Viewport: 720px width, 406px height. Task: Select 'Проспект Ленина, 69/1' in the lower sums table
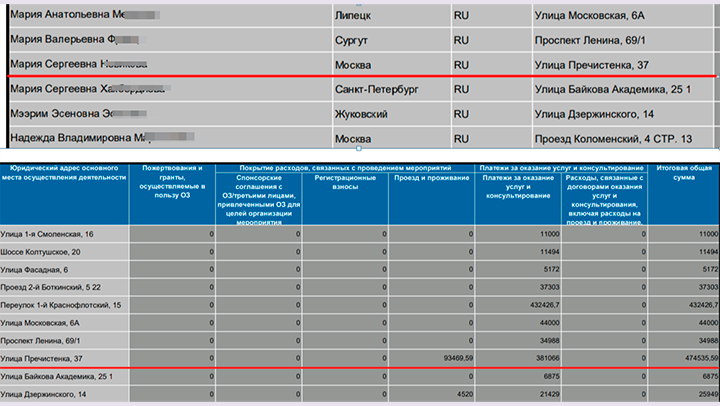40,341
